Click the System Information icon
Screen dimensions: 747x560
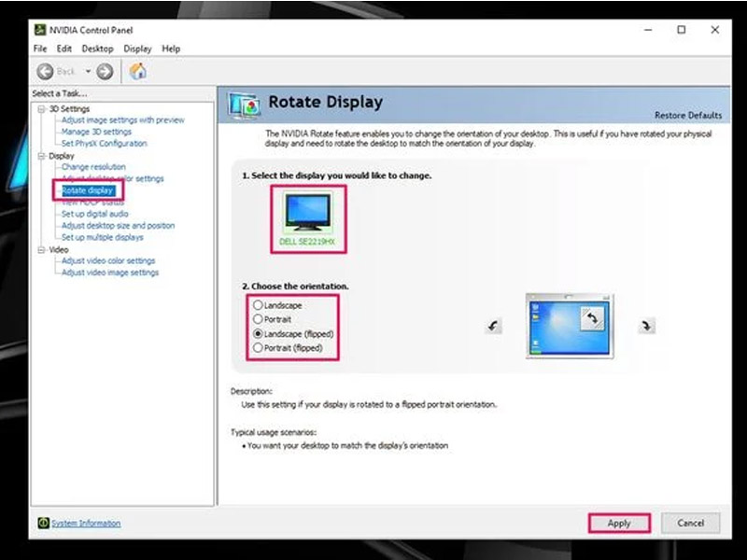pos(43,524)
